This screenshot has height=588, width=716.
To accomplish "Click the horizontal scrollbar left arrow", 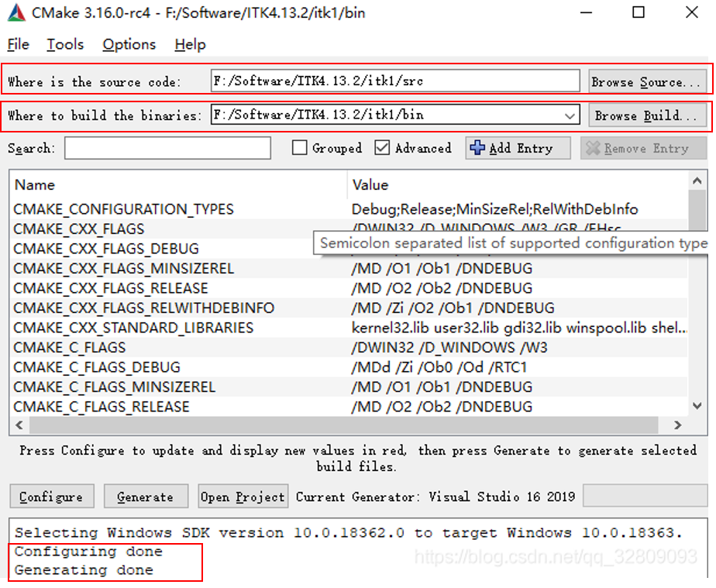I will [19, 425].
